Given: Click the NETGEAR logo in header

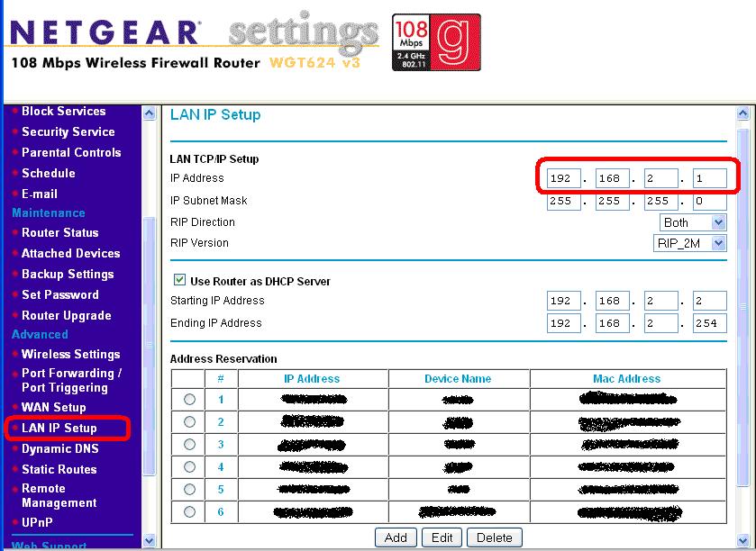Looking at the screenshot, I should (105, 33).
